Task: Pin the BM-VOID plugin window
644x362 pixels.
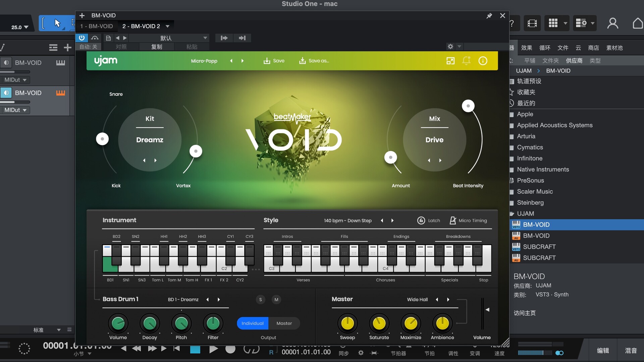Action: (x=489, y=15)
